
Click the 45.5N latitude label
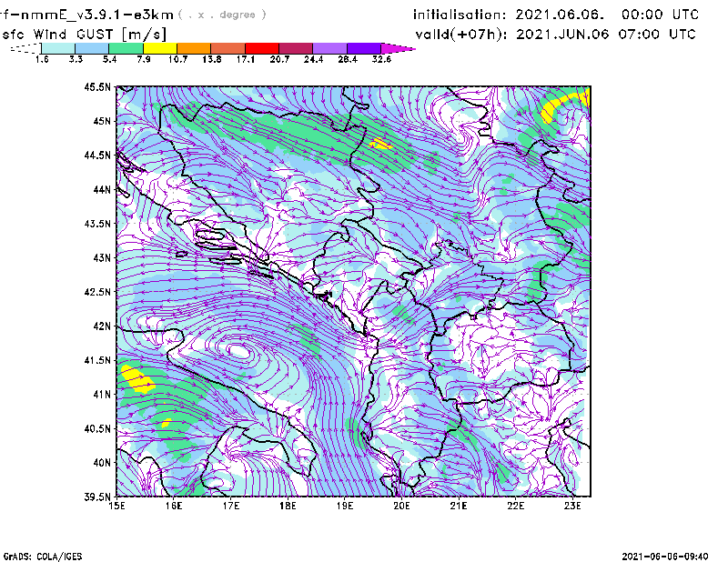(x=97, y=86)
